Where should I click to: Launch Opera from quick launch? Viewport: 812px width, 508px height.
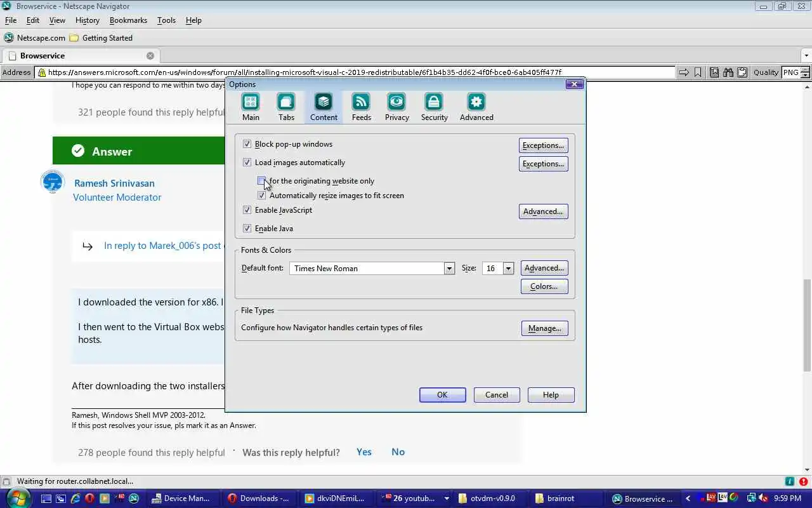(x=90, y=498)
